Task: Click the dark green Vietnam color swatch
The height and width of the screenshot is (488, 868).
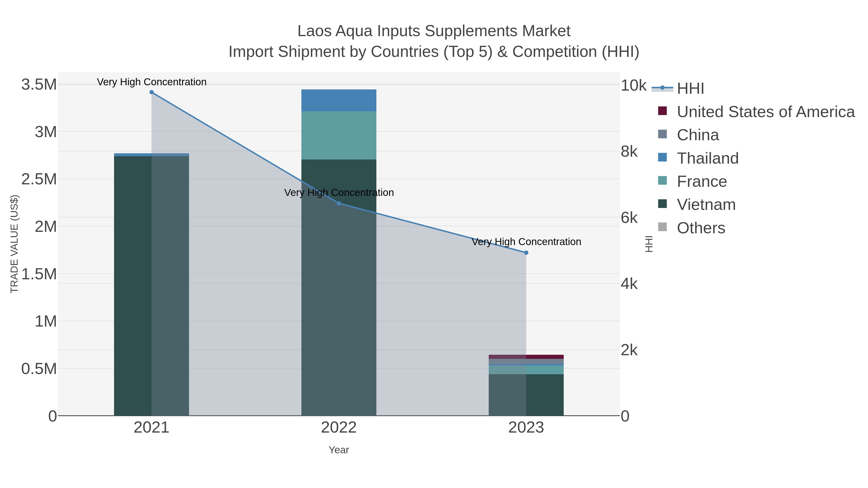Action: click(663, 204)
